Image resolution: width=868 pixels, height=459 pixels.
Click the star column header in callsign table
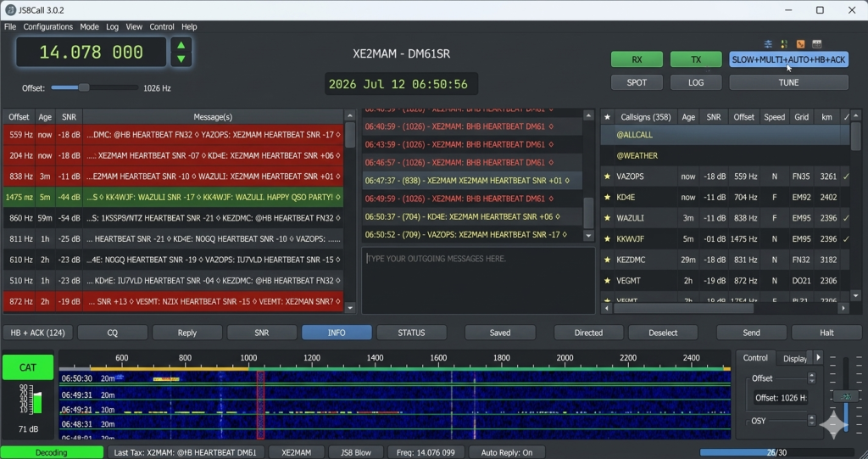coord(607,117)
